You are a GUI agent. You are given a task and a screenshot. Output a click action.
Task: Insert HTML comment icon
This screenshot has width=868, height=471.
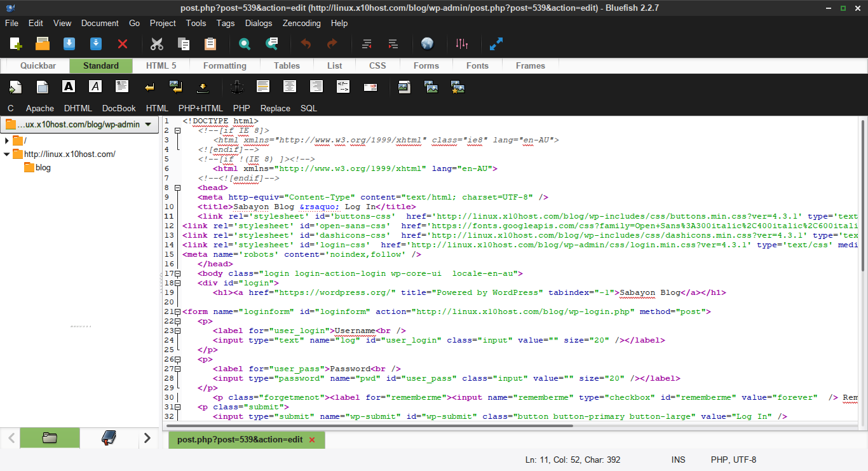tap(343, 86)
